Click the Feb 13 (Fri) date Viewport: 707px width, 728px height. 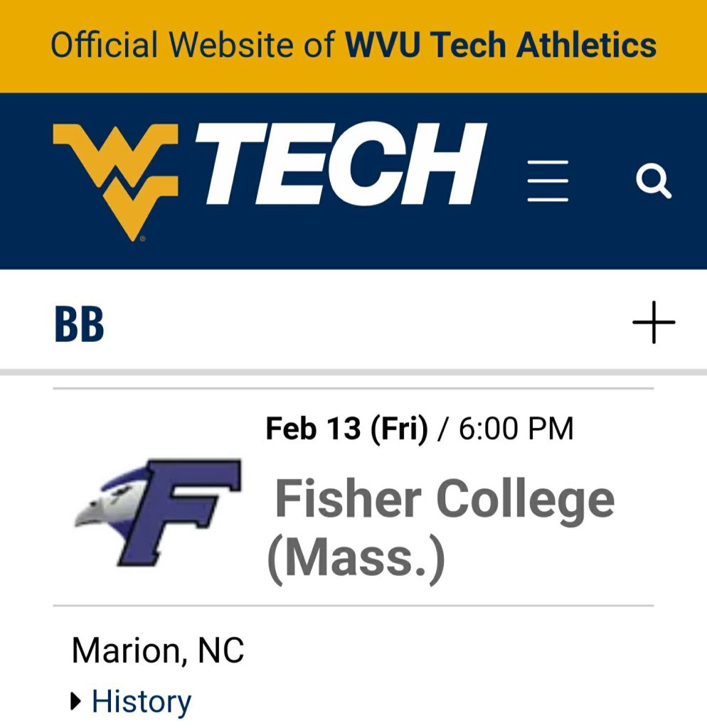(x=346, y=429)
